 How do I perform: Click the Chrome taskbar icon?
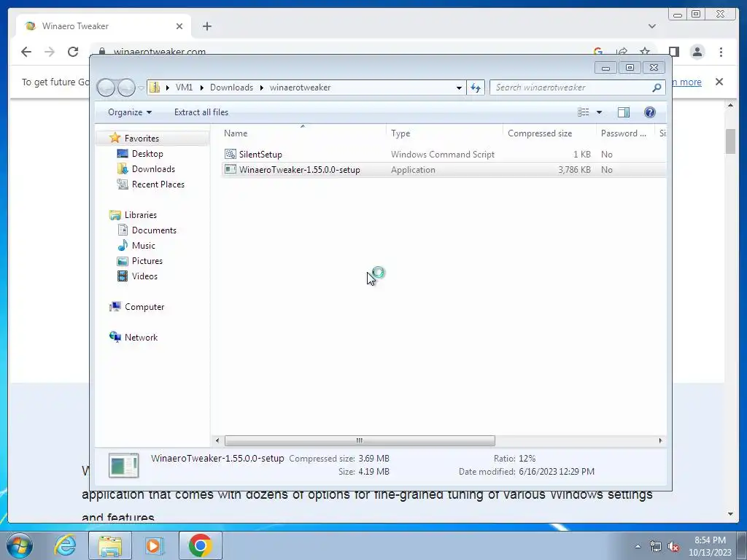coord(200,545)
